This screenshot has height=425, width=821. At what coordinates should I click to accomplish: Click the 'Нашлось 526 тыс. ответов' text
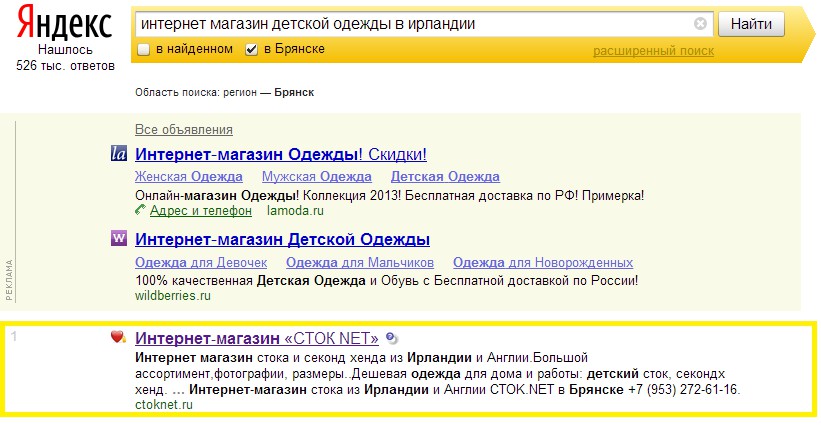[x=65, y=58]
